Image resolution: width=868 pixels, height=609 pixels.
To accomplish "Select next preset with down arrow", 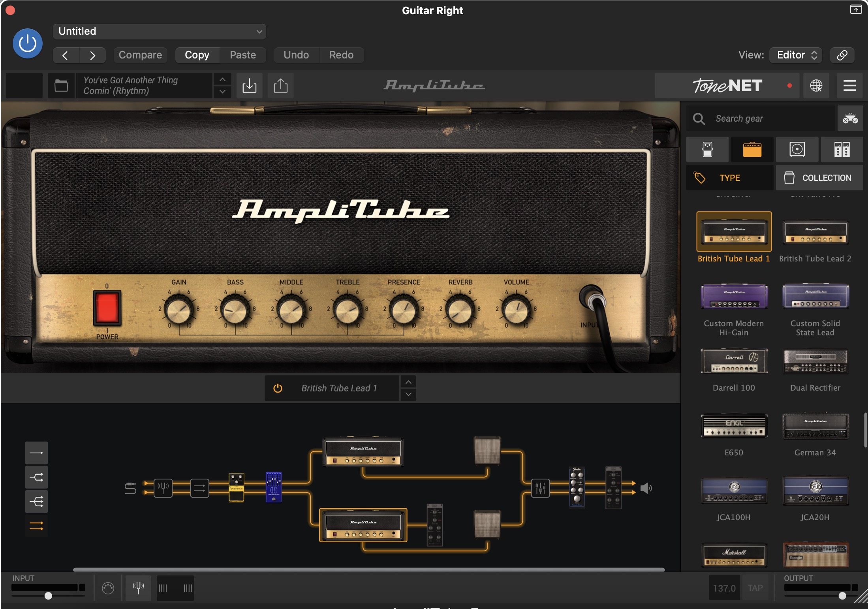I will coord(223,92).
